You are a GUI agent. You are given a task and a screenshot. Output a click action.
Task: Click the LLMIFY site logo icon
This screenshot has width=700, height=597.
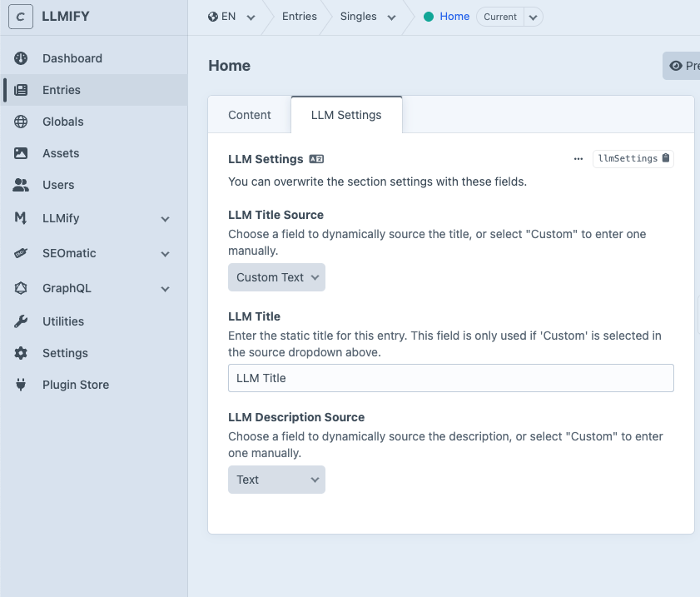(x=21, y=17)
